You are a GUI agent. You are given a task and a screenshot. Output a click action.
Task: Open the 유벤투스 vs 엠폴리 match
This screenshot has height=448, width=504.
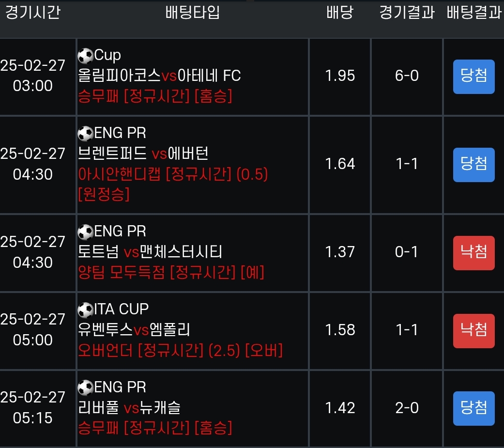coord(134,330)
